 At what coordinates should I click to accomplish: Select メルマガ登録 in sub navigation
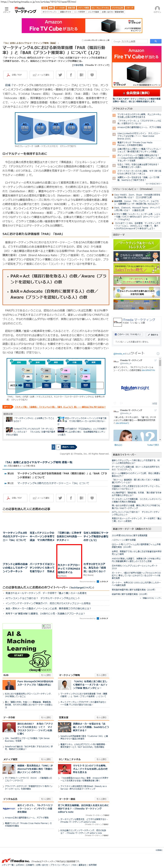(x=93, y=12)
